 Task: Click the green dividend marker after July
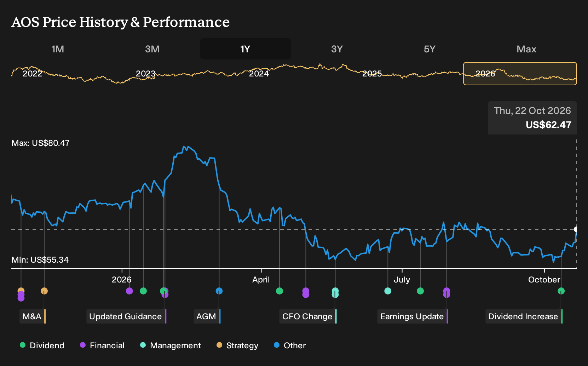(420, 291)
